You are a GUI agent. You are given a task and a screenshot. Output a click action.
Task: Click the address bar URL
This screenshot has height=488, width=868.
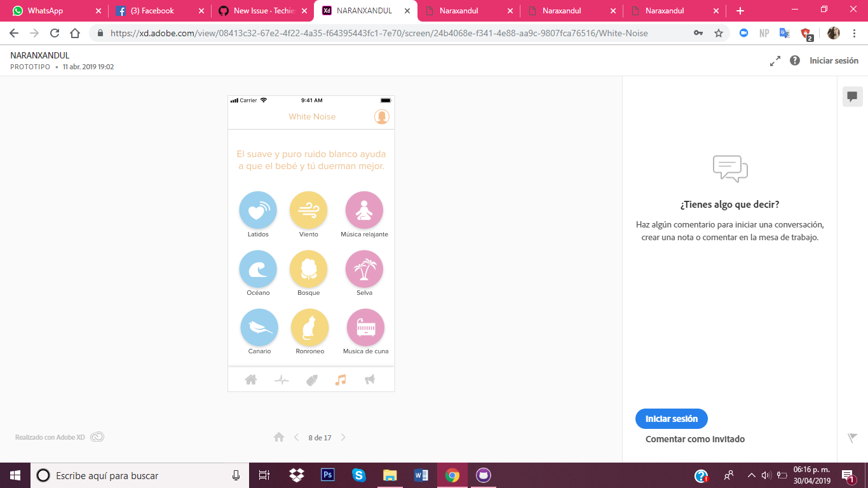click(379, 33)
